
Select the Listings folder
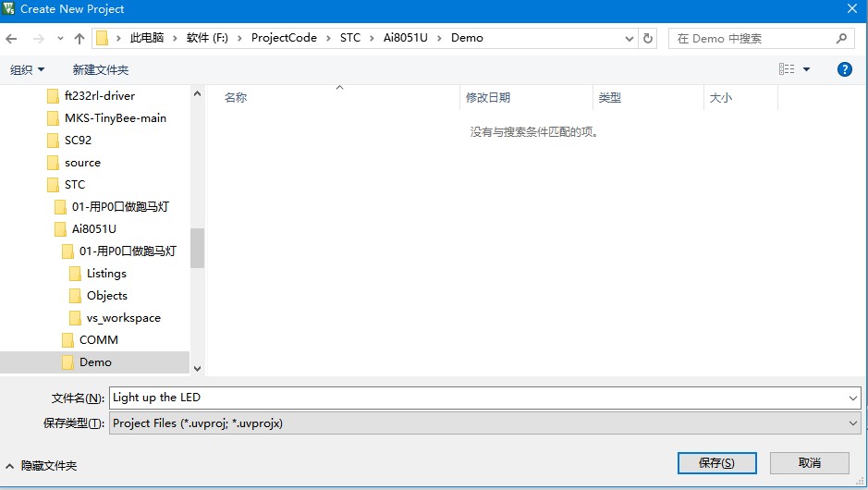[106, 273]
